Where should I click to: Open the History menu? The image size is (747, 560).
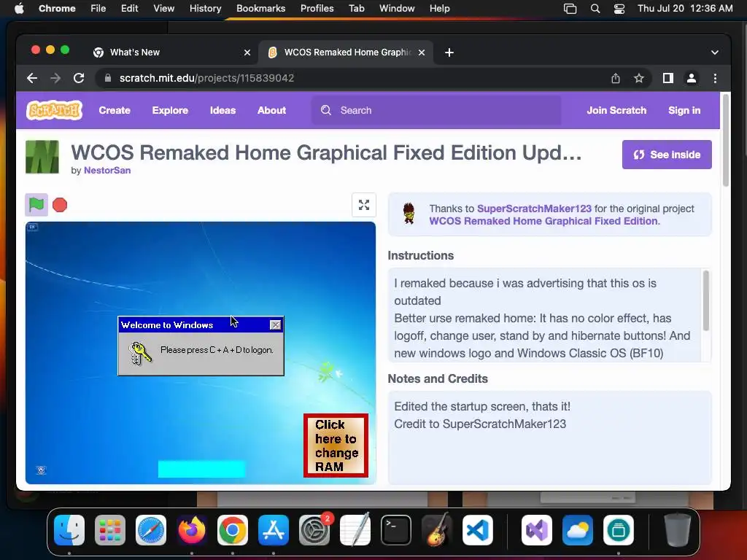[x=205, y=8]
